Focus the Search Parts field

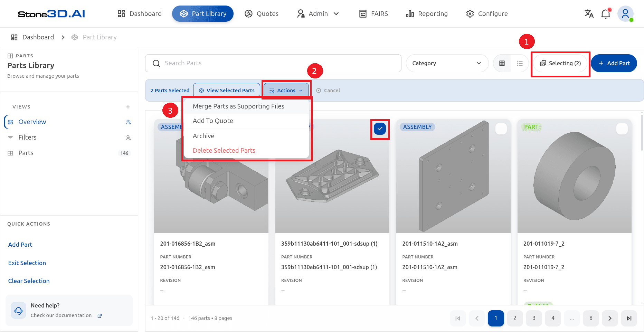(x=273, y=63)
